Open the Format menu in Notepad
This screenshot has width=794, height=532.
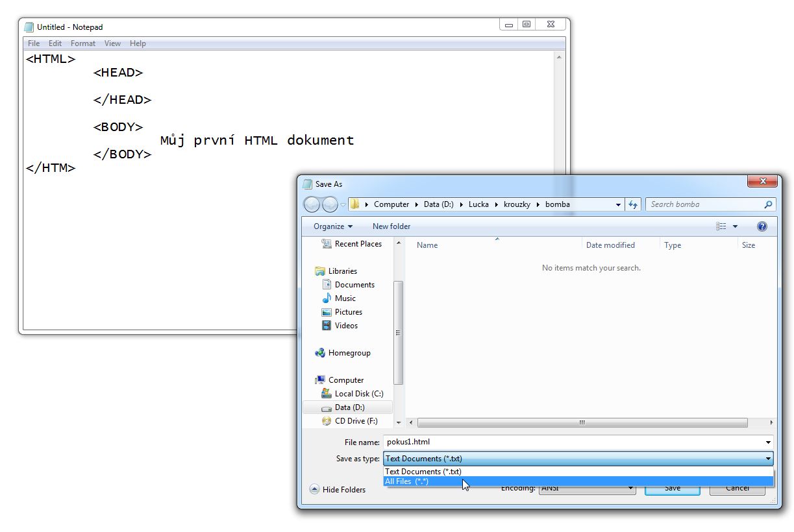click(82, 43)
